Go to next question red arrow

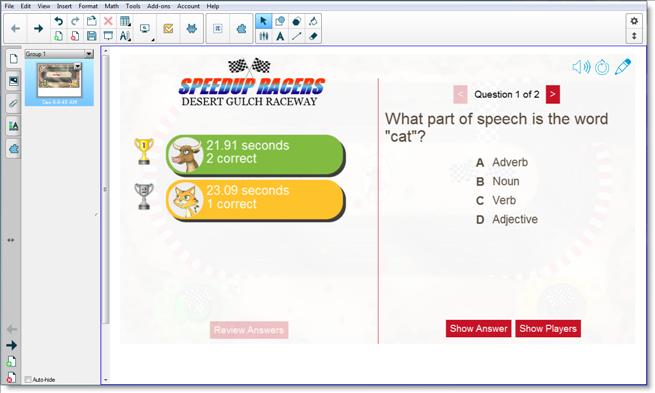553,94
